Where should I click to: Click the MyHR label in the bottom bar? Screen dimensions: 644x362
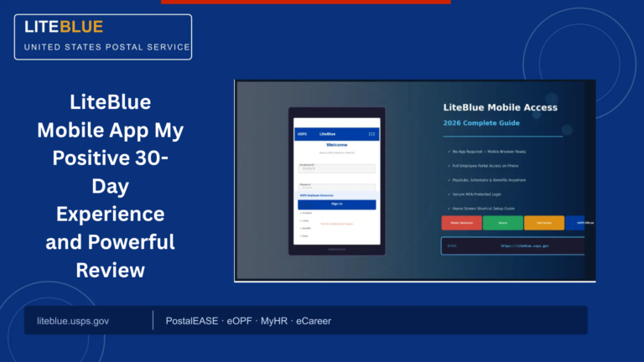274,321
